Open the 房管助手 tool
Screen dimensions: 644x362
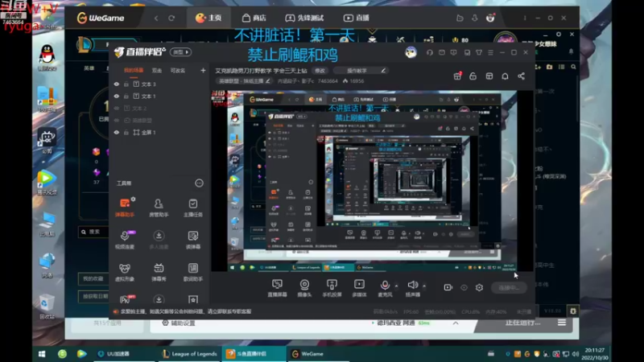pyautogui.click(x=159, y=208)
